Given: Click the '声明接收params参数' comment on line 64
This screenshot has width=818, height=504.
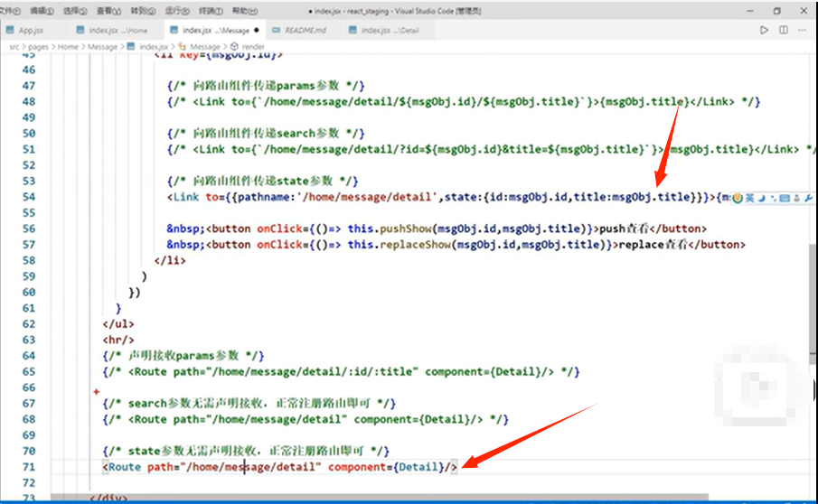Looking at the screenshot, I should tap(183, 356).
